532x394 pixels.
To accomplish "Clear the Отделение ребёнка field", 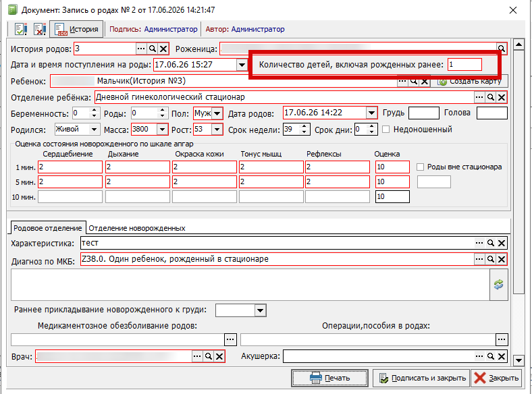I will coord(502,98).
